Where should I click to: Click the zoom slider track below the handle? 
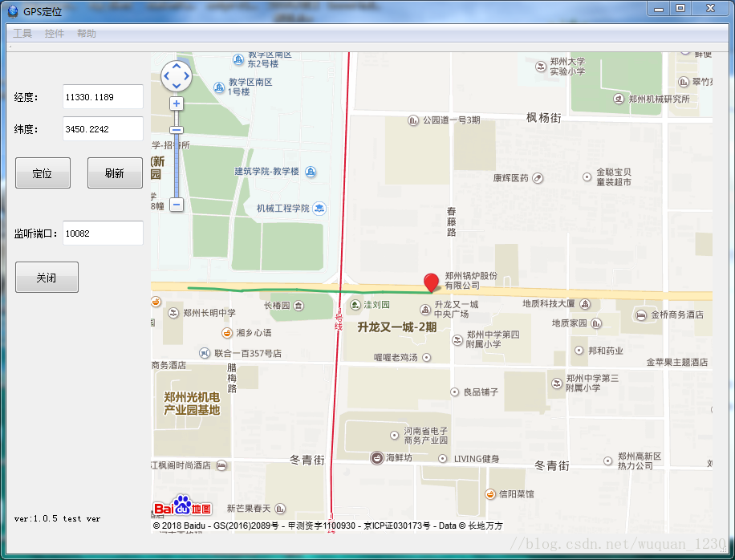[177, 165]
